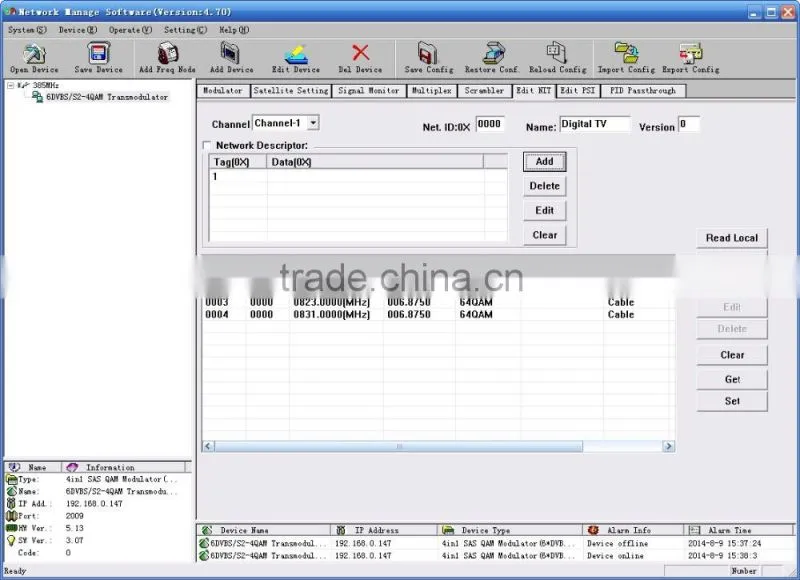Open the Device menu
The width and height of the screenshot is (800, 580).
78,30
